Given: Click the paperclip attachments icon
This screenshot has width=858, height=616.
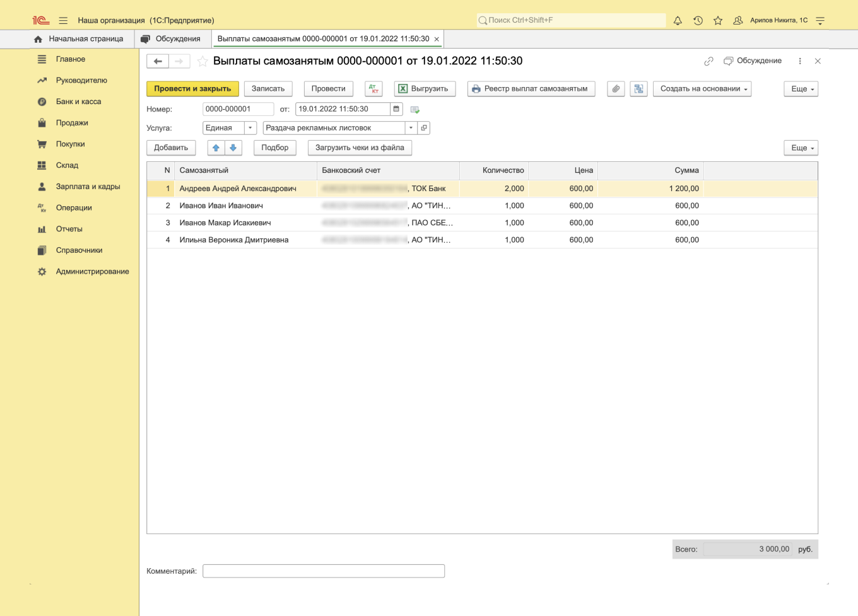Looking at the screenshot, I should (x=616, y=89).
